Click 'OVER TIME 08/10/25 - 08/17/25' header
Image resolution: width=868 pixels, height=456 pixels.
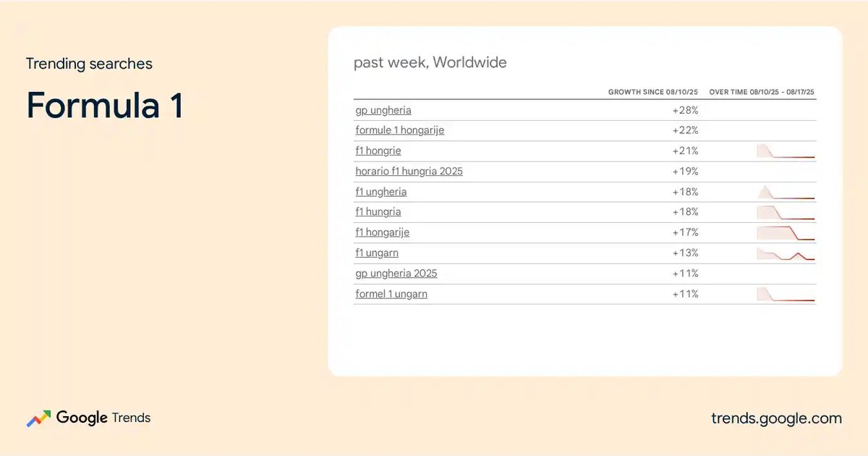point(762,93)
